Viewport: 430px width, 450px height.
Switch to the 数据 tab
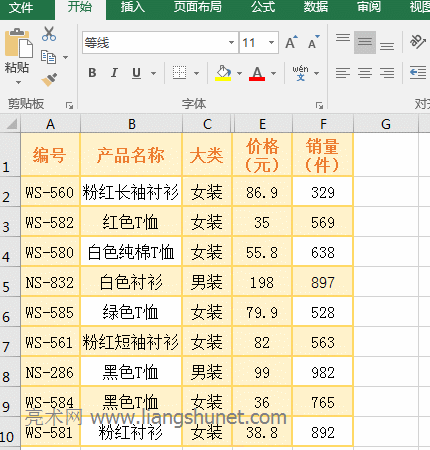click(315, 7)
